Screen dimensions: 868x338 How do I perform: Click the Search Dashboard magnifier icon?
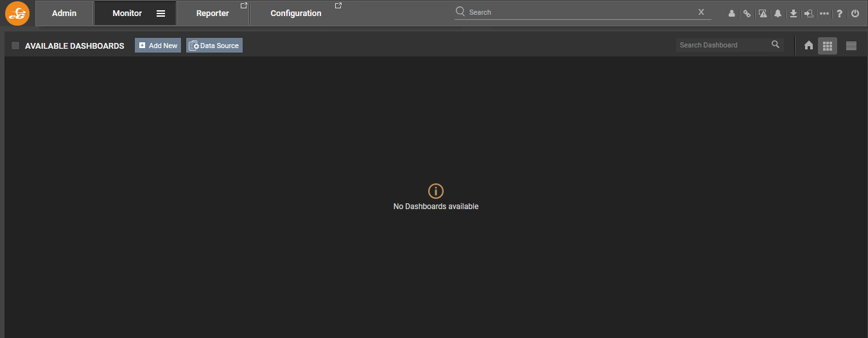coord(776,45)
